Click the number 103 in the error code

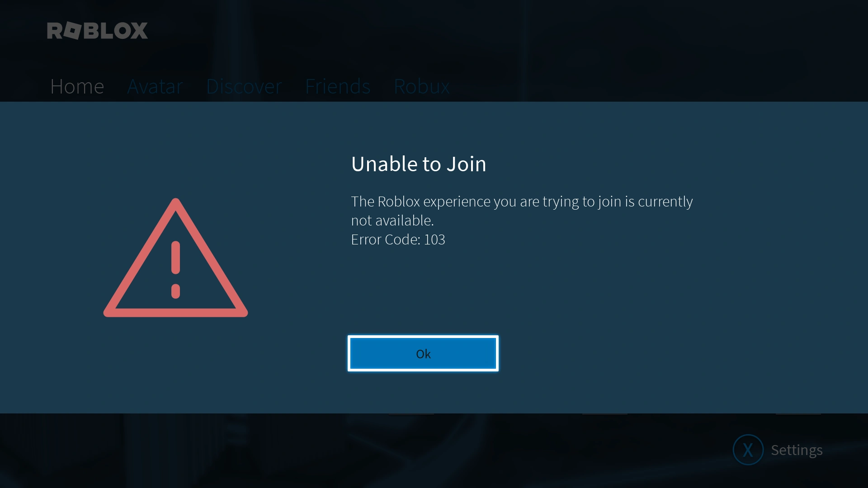[434, 239]
